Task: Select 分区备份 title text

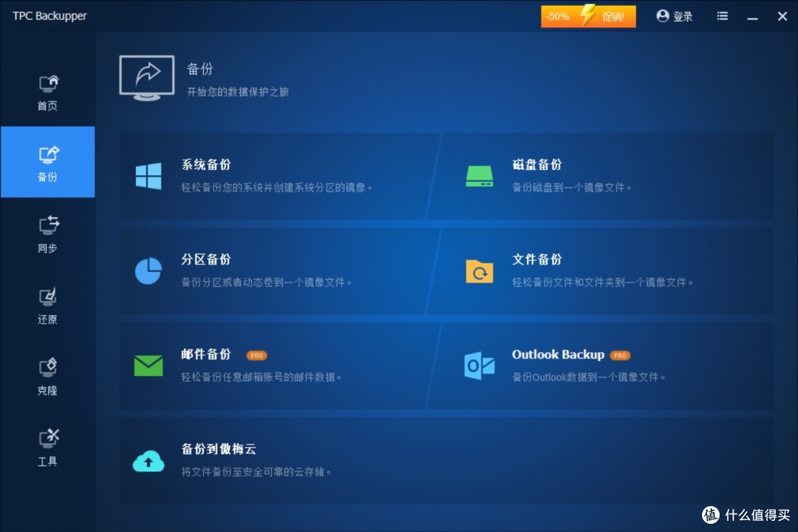Action: point(206,259)
